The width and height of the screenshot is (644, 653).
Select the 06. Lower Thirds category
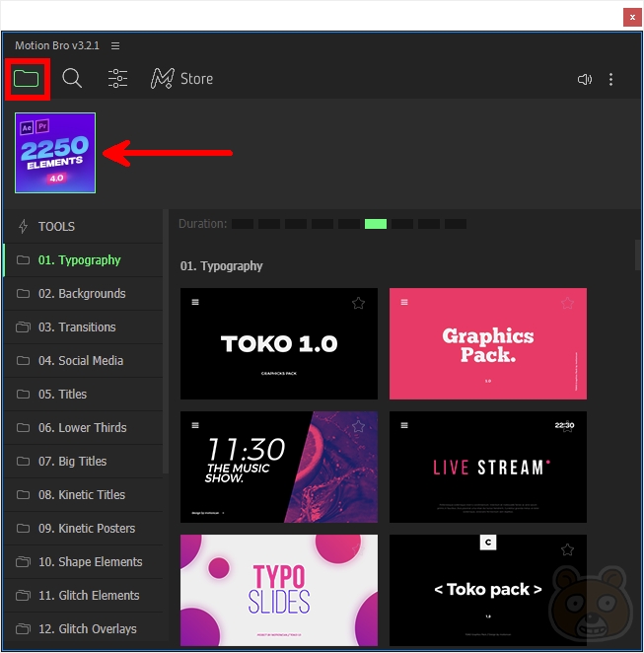point(83,428)
